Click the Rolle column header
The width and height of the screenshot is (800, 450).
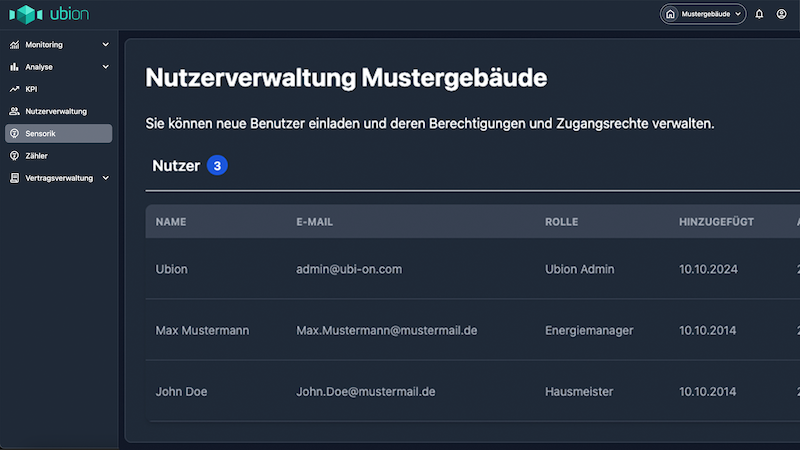coord(562,221)
